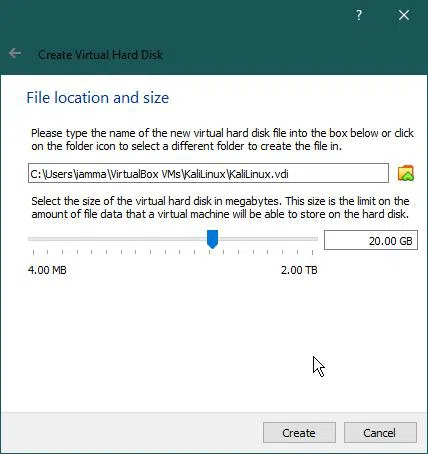Close the Create Virtual Hard Disk dialog
The width and height of the screenshot is (428, 454).
pyautogui.click(x=404, y=15)
